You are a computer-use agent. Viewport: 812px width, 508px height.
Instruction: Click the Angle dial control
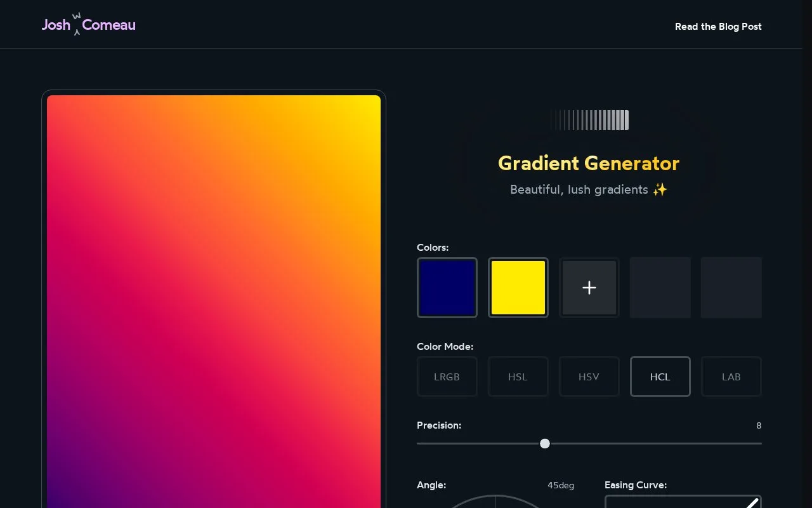(495, 502)
